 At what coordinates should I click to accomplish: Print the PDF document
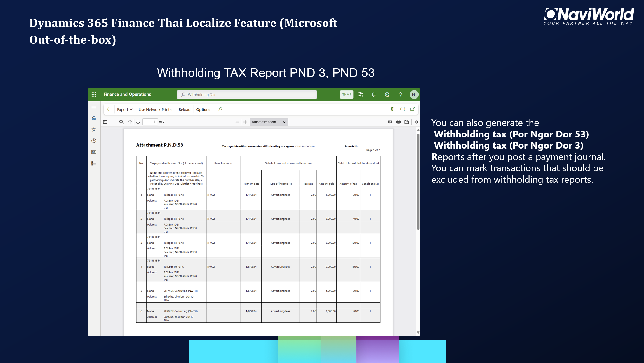click(399, 122)
